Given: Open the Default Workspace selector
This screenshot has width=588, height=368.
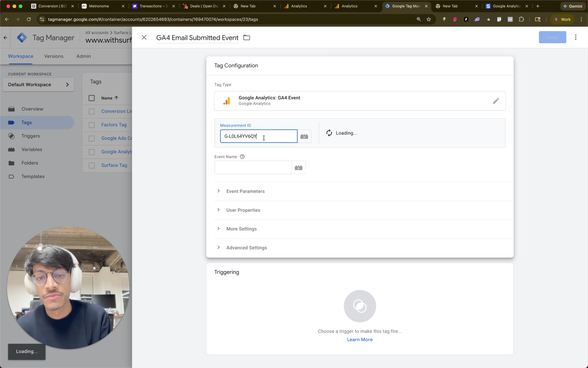Looking at the screenshot, I should click(x=38, y=85).
